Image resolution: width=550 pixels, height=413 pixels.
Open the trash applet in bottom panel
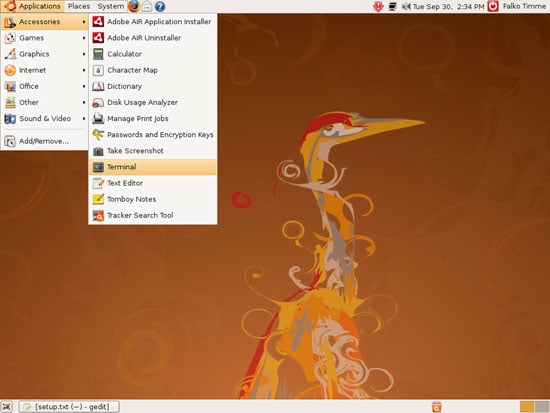coord(436,407)
